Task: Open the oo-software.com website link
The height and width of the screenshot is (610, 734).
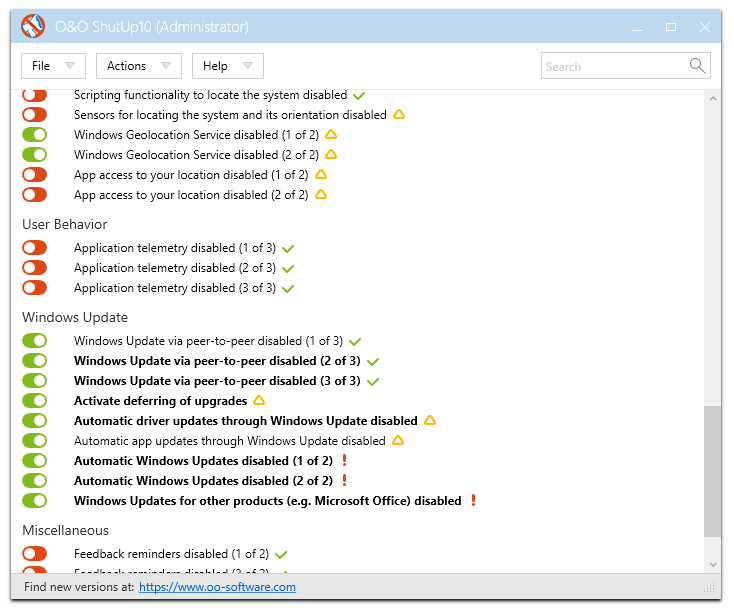Action: pos(217,587)
